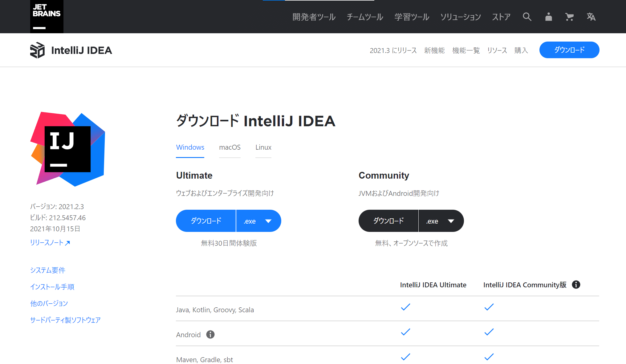The height and width of the screenshot is (364, 626).
Task: Click the Java, Kotlin, Groovy, Scala row
Action: point(388,309)
